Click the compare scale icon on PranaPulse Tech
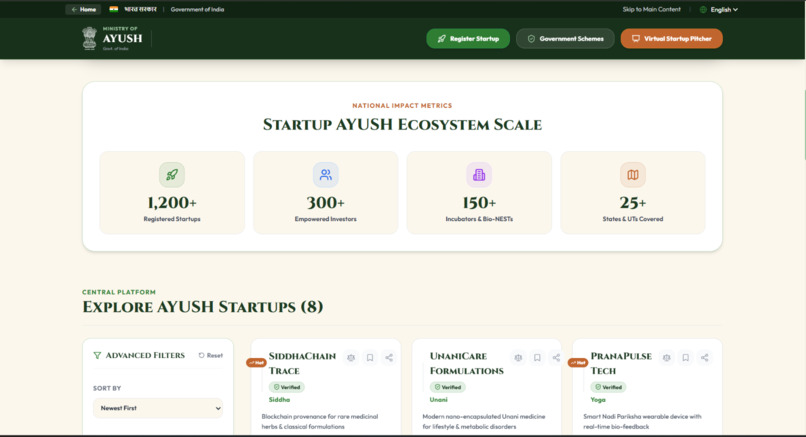The height and width of the screenshot is (437, 806). (667, 358)
